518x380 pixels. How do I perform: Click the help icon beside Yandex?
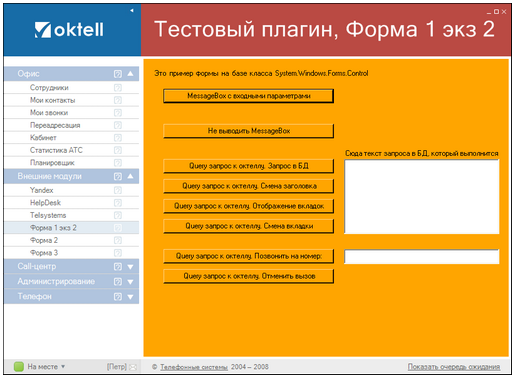click(118, 190)
